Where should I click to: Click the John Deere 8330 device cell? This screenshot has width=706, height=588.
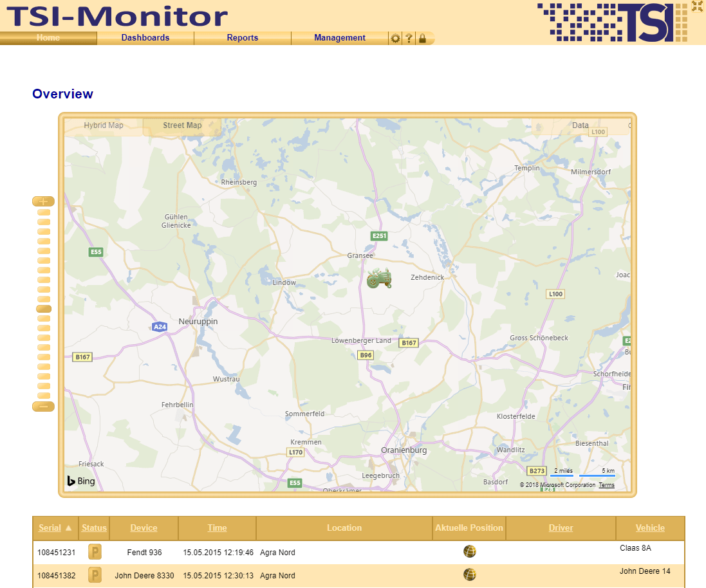[x=144, y=576]
